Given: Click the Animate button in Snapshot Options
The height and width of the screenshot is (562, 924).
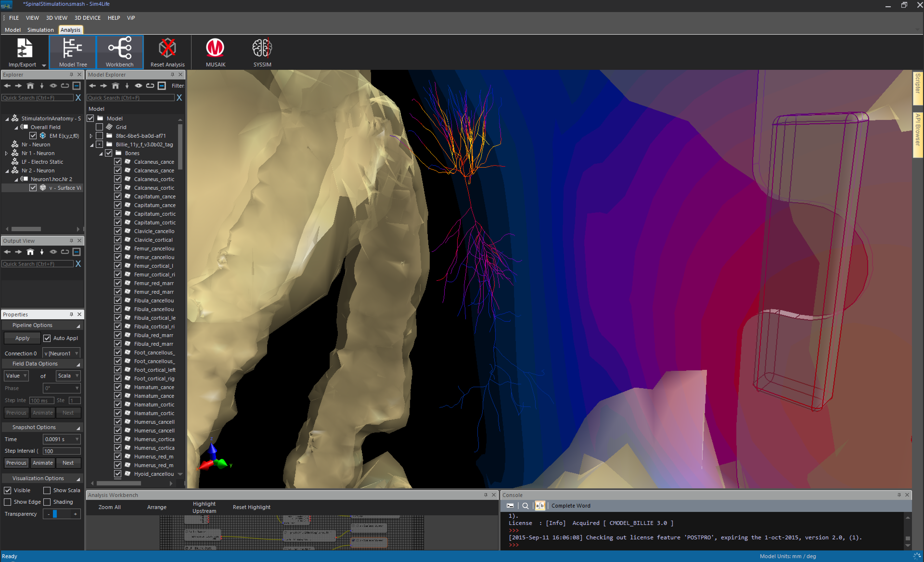Looking at the screenshot, I should (42, 463).
